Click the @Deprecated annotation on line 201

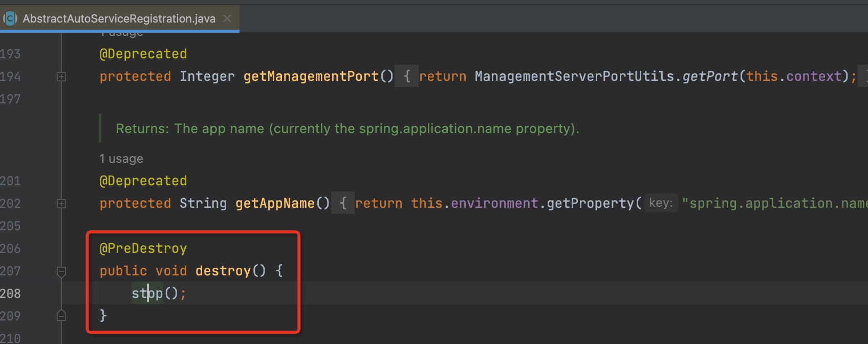143,181
